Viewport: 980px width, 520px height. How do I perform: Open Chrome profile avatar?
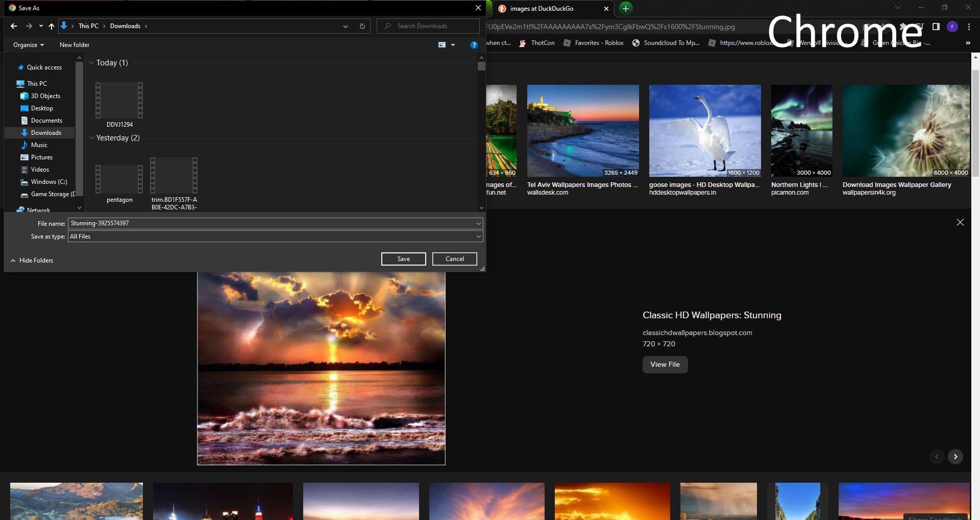pyautogui.click(x=952, y=27)
